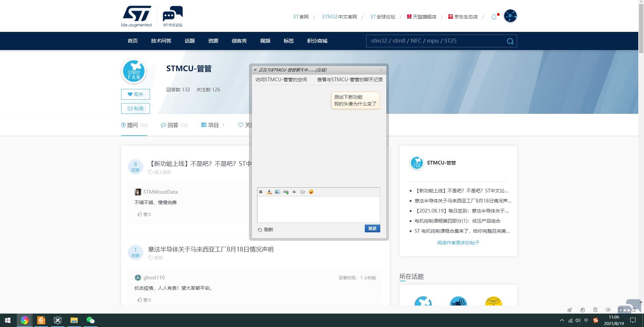The height and width of the screenshot is (327, 644).
Task: Select 回答 132 tab
Action: (174, 125)
